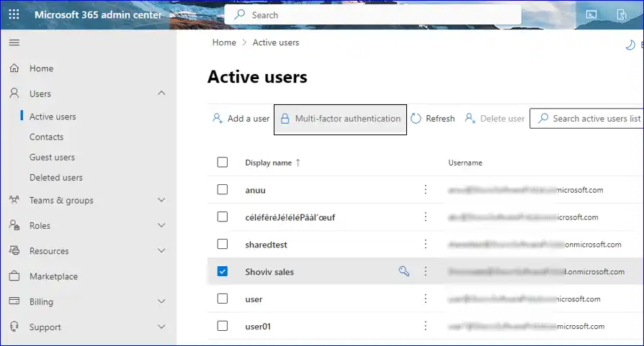Expand Teams & groups chevron

point(161,200)
